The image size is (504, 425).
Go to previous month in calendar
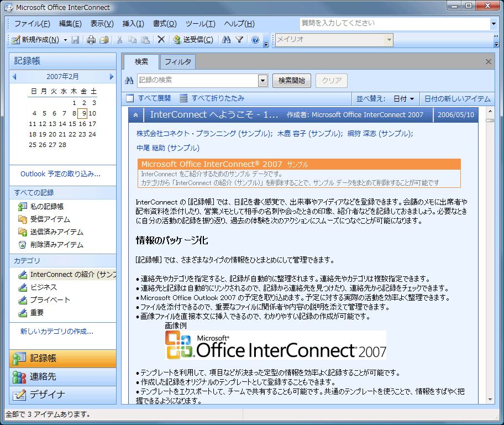coord(14,76)
